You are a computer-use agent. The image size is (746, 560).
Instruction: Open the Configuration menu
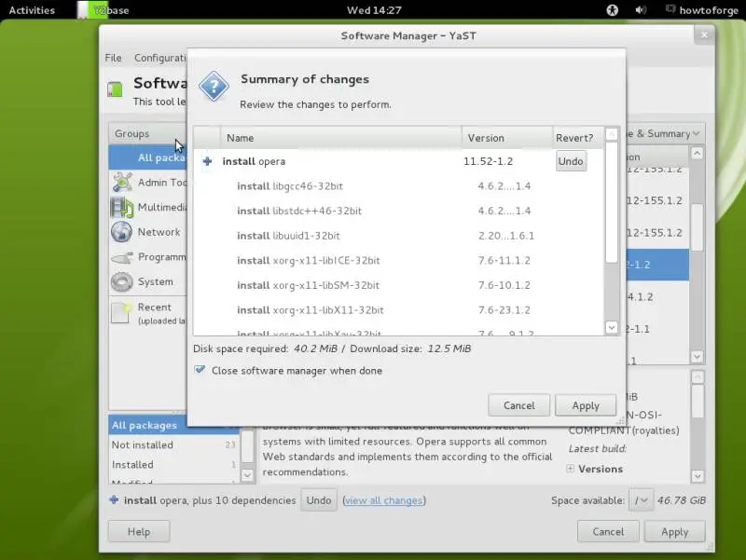tap(160, 58)
